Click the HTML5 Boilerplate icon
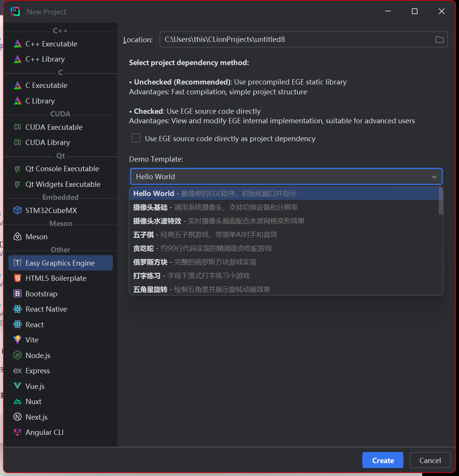Image resolution: width=459 pixels, height=476 pixels. 18,278
